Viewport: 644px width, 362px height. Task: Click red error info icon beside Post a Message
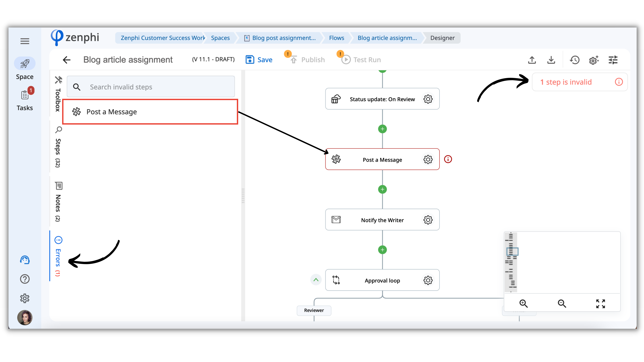click(448, 159)
